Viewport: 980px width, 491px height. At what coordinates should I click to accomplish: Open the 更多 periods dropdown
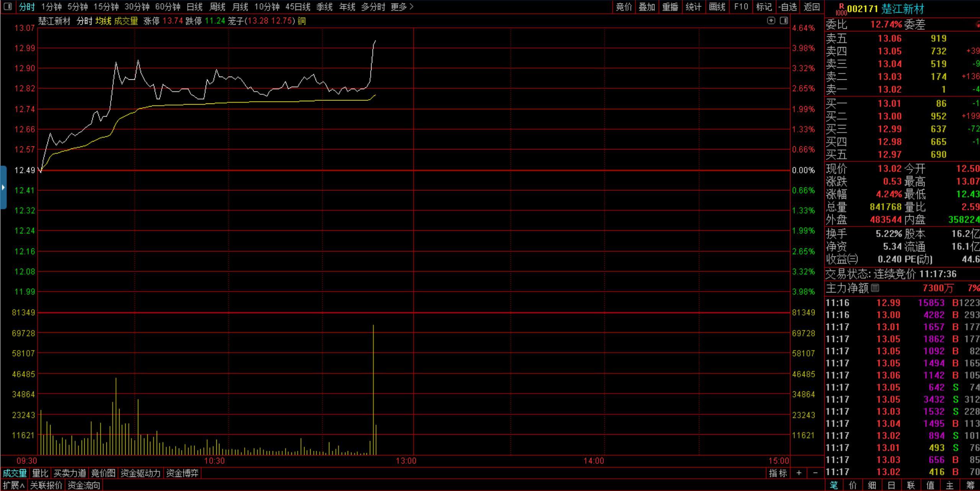[x=402, y=7]
